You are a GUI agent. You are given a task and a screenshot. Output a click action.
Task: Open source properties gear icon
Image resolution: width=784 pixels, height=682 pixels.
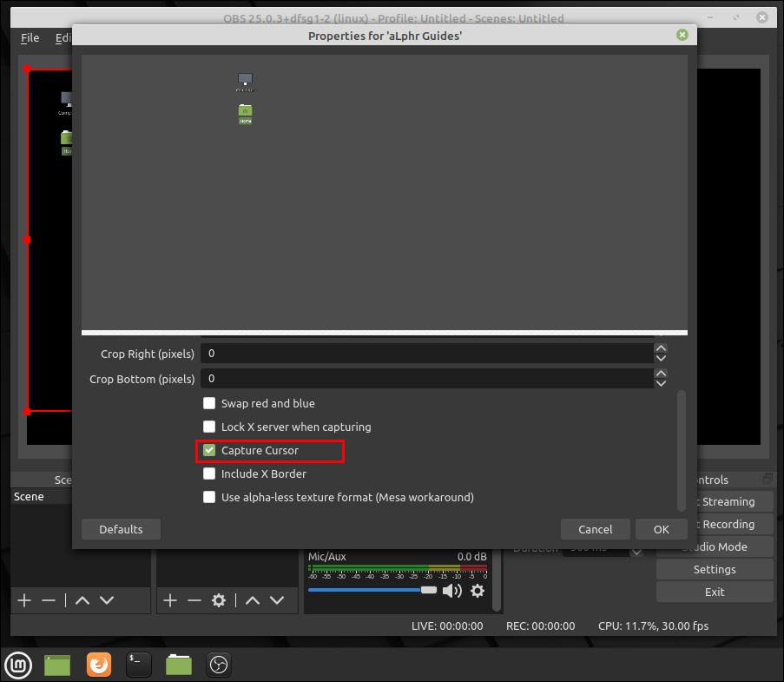219,600
